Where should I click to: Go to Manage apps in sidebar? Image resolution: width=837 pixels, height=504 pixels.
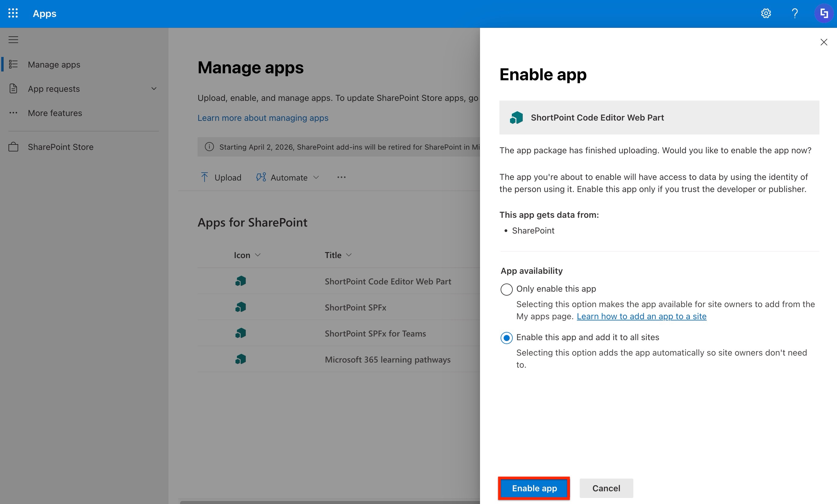[54, 65]
